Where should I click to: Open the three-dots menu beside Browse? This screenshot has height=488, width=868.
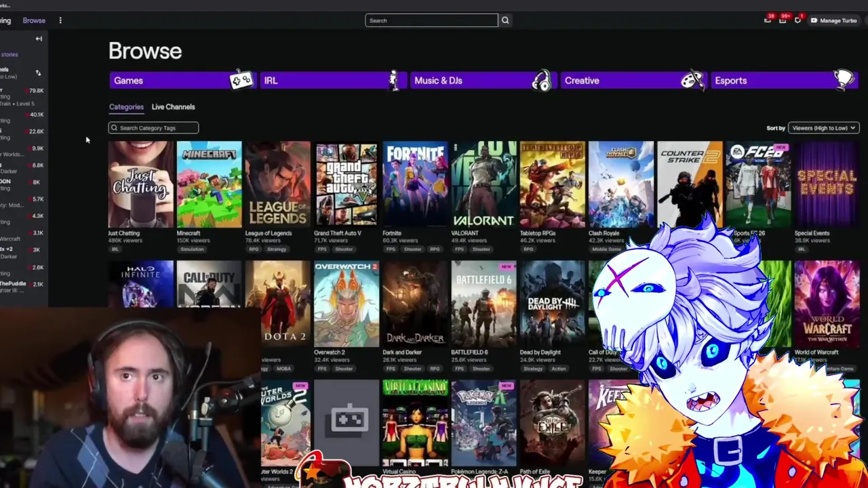point(60,20)
